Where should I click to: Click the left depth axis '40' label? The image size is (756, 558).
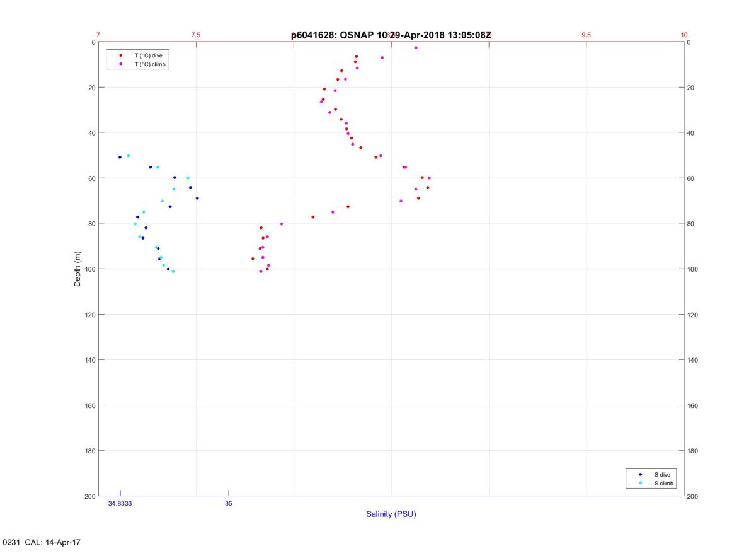point(91,133)
